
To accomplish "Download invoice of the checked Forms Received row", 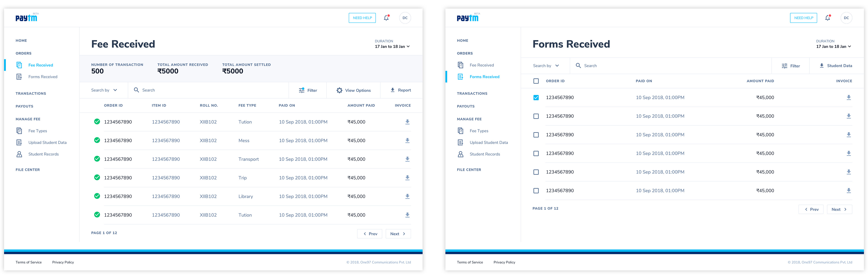I will [x=849, y=98].
